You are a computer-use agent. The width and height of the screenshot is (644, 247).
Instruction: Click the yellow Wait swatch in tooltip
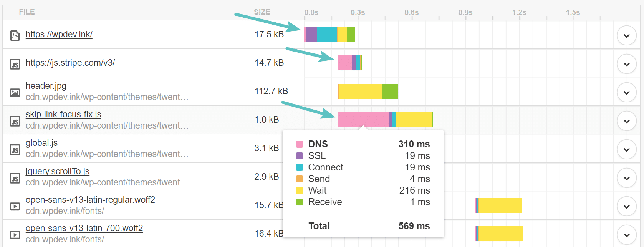pos(299,190)
